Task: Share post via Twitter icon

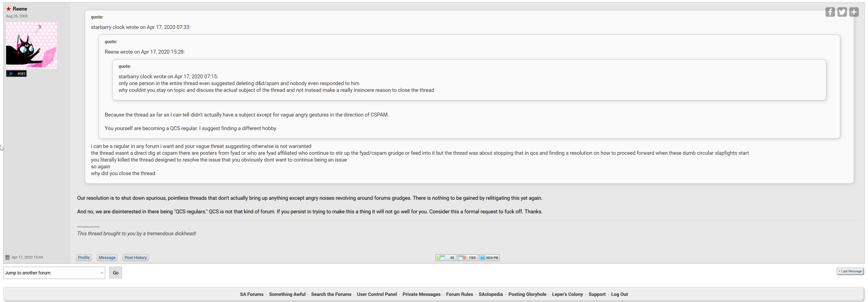Action: tap(842, 12)
